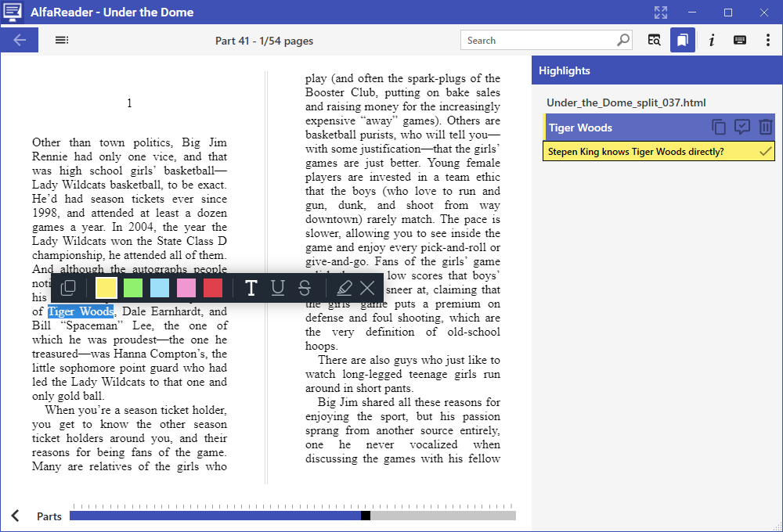This screenshot has width=783, height=532.
Task: Open the dictionary lookup tool
Action: tap(654, 40)
